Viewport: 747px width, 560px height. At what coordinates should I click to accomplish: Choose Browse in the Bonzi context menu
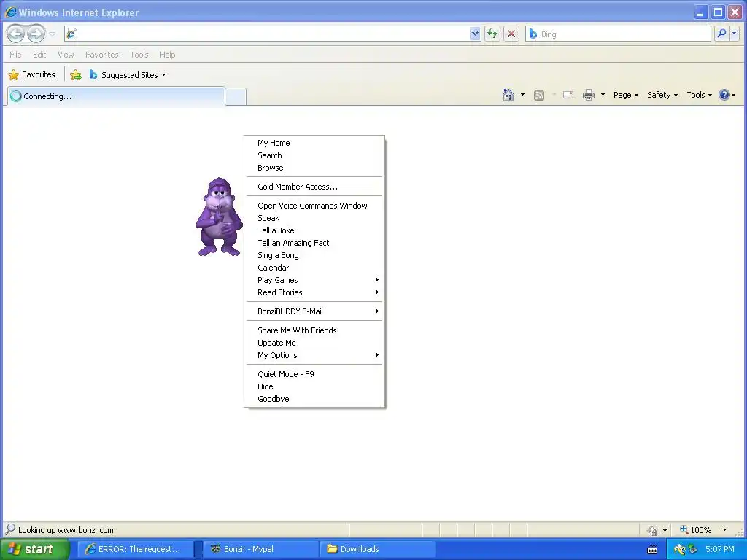point(314,168)
